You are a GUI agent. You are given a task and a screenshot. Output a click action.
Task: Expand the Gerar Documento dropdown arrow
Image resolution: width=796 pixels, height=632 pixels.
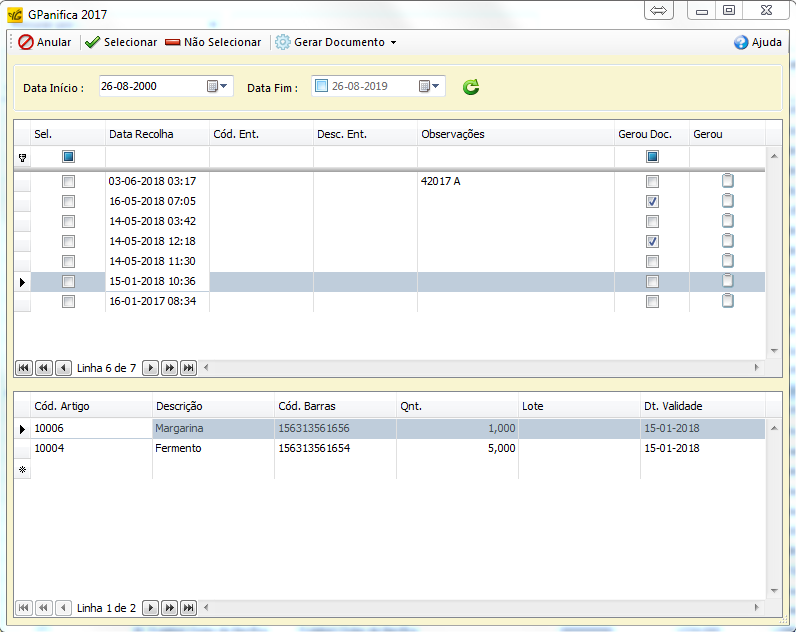[393, 43]
